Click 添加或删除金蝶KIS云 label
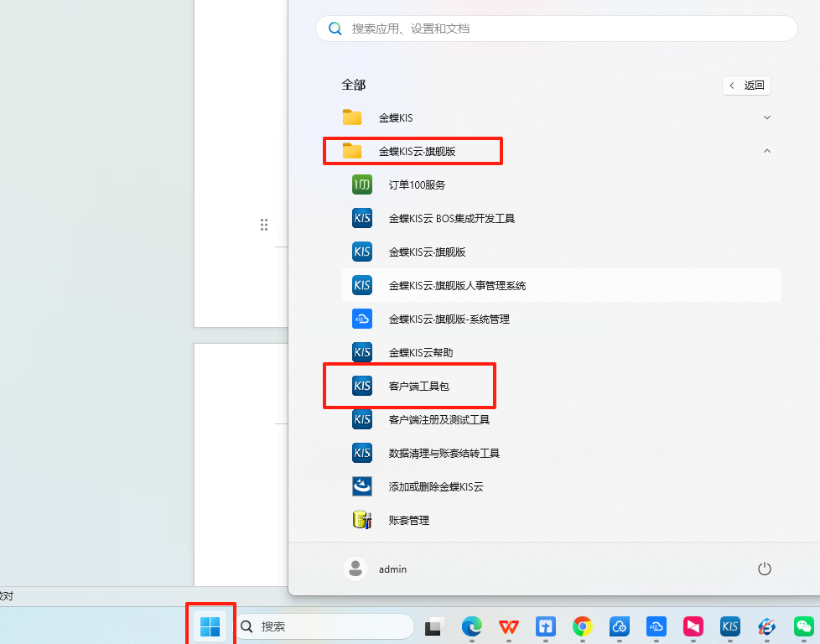Image resolution: width=820 pixels, height=644 pixels. [436, 486]
